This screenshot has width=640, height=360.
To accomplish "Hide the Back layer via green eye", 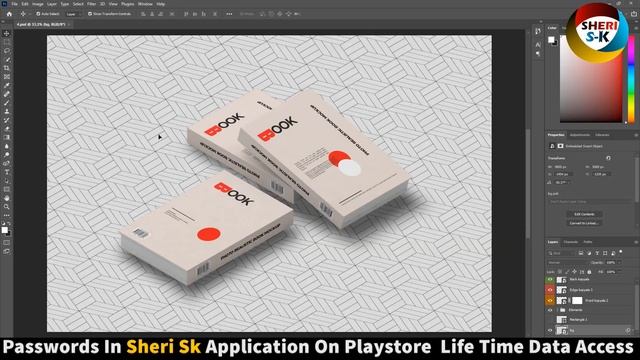I will [x=550, y=280].
